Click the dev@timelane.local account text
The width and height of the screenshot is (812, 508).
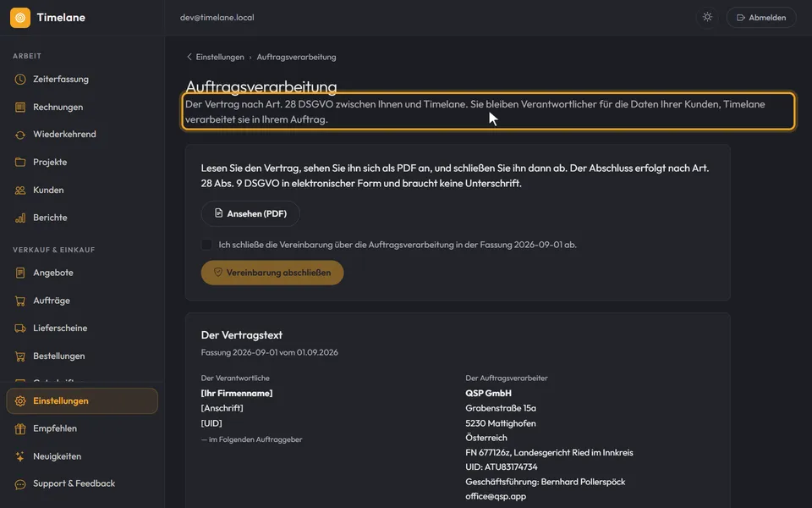pos(217,18)
